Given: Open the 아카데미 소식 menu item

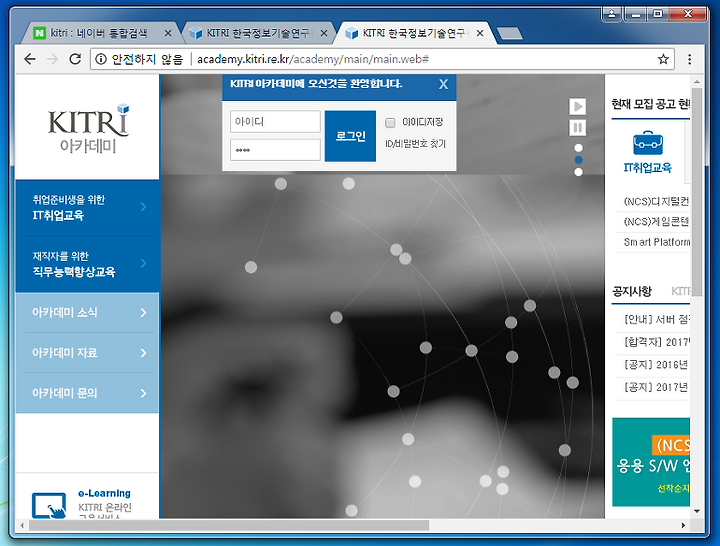Looking at the screenshot, I should click(x=87, y=313).
